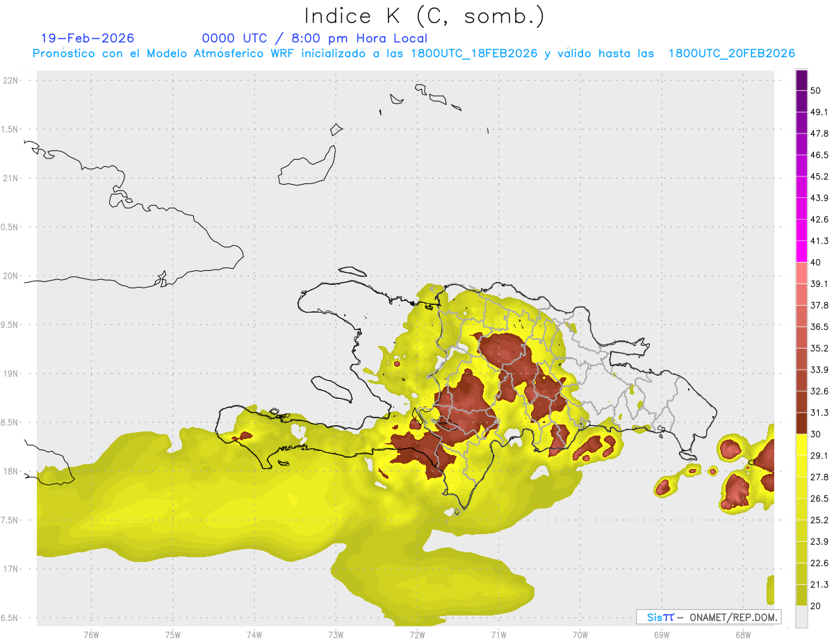Click the '71W' longitude label
The height and width of the screenshot is (644, 834).
[x=498, y=634]
